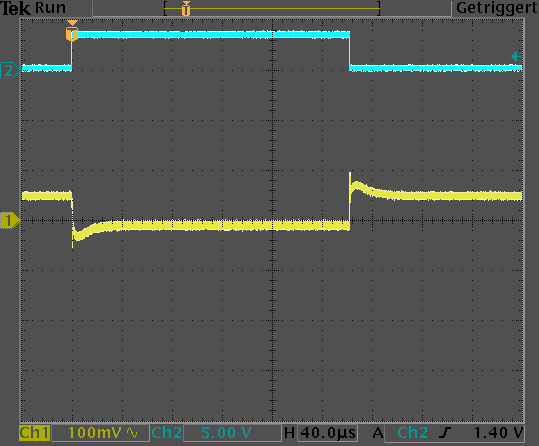Click the Getriggert trigger status text
Viewport: 539px width, 446px height.
click(496, 8)
